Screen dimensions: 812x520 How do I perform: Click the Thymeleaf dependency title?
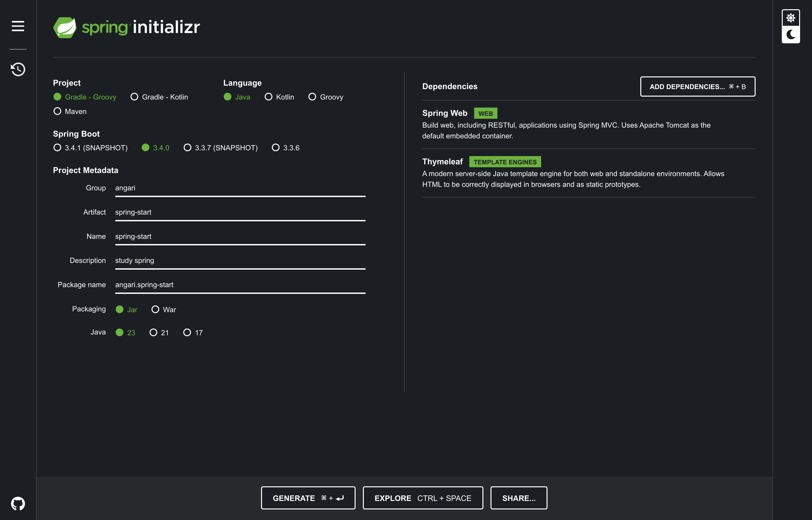pyautogui.click(x=442, y=162)
